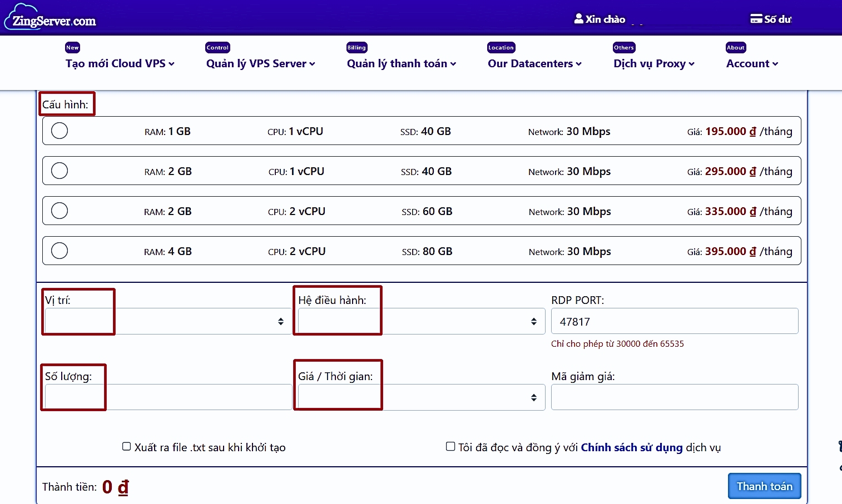Click the Xin chào greeting text
The width and height of the screenshot is (842, 504).
point(606,19)
